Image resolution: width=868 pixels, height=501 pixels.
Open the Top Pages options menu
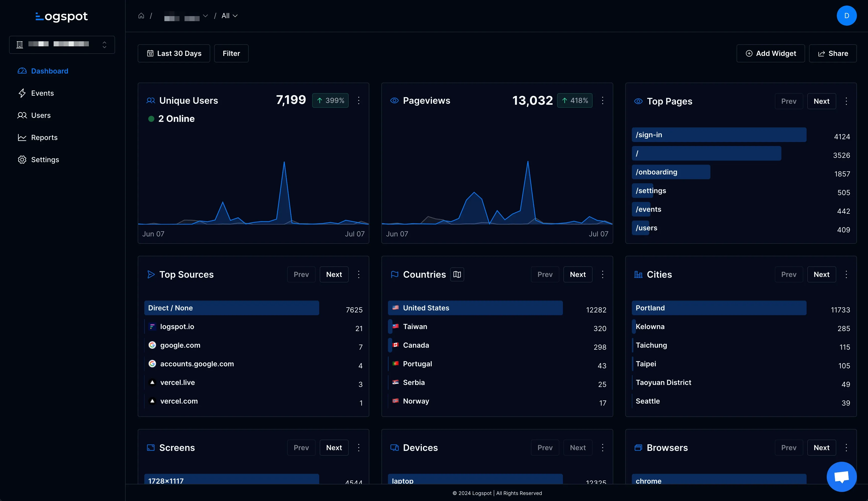[x=847, y=101]
